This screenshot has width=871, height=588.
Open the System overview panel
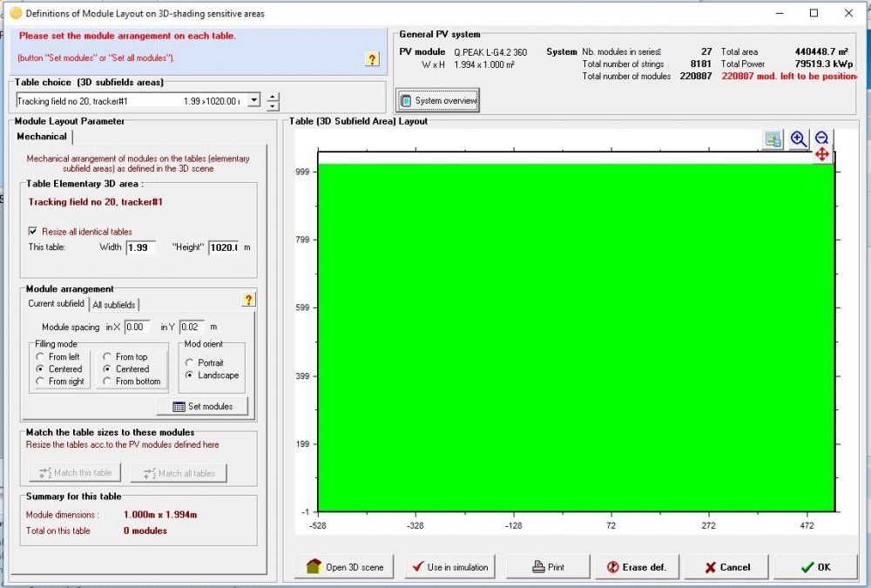pyautogui.click(x=435, y=99)
